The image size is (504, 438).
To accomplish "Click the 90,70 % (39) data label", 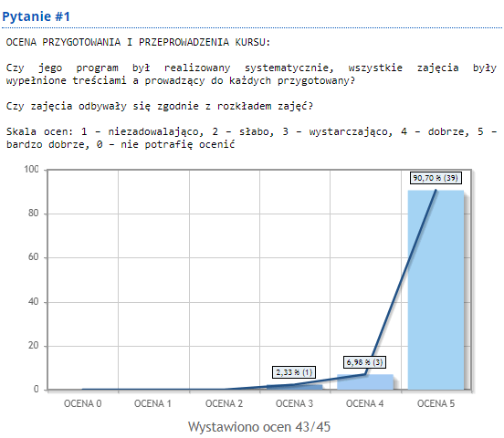I will [x=436, y=178].
